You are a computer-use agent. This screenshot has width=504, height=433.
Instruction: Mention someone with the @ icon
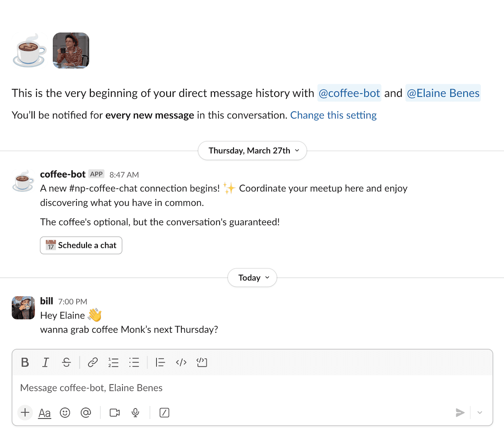click(x=86, y=413)
